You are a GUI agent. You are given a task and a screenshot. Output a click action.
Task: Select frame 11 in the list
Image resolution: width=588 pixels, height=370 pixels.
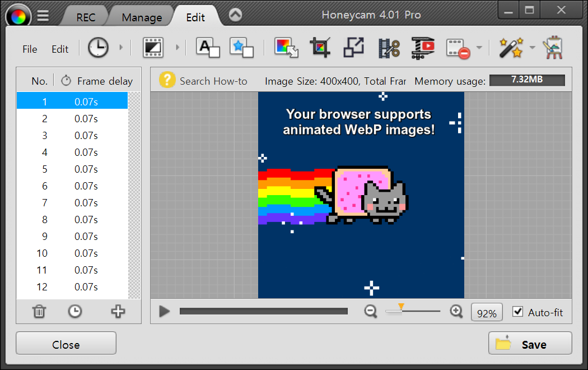point(72,270)
